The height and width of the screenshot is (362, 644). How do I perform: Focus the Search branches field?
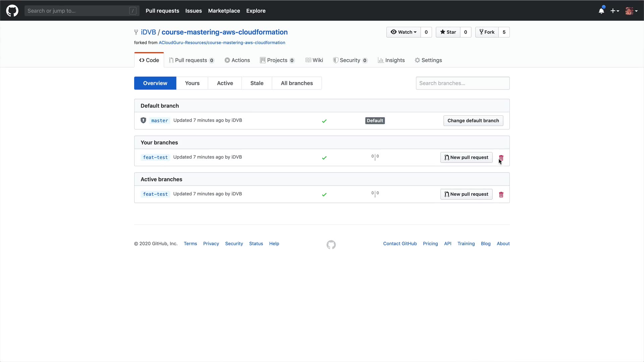pyautogui.click(x=463, y=83)
